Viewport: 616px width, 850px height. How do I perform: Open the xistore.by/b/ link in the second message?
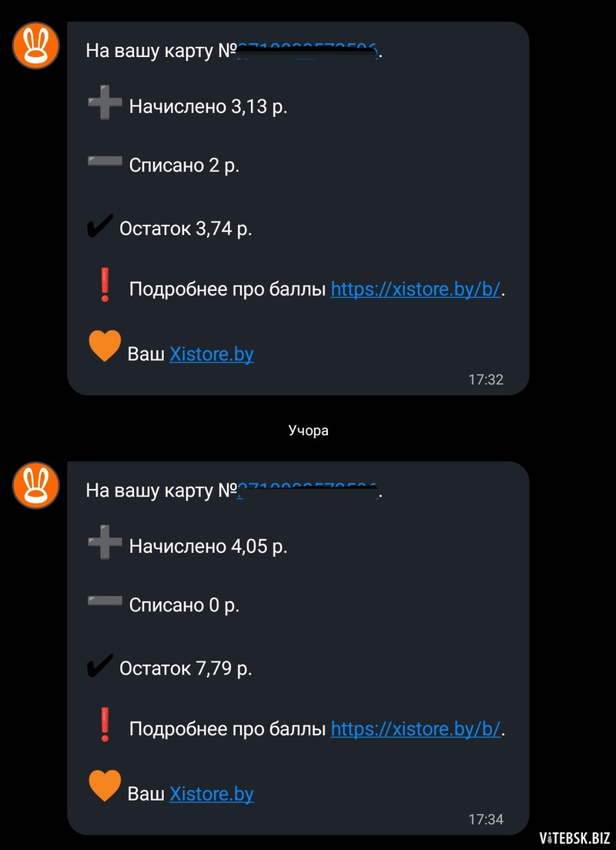click(415, 729)
